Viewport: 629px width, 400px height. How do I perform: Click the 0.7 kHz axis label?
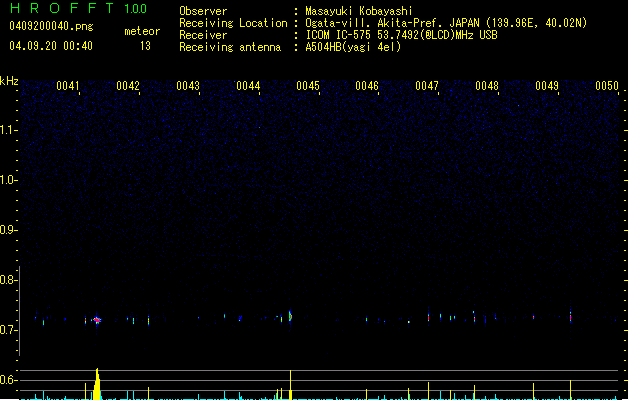(8, 330)
